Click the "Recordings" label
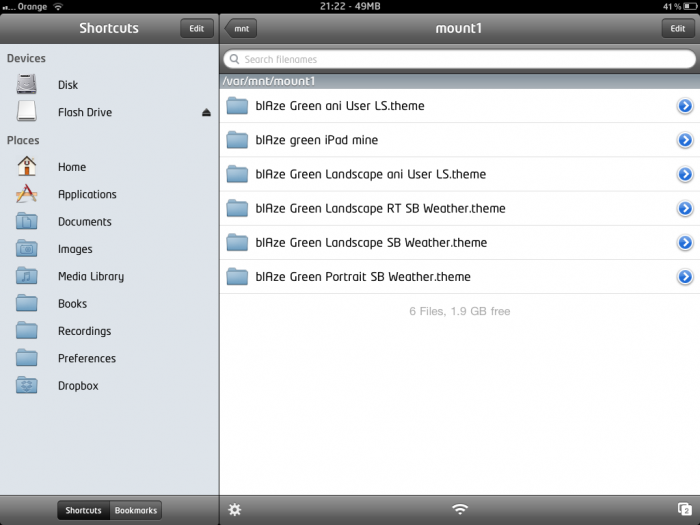The height and width of the screenshot is (525, 700). 84,331
